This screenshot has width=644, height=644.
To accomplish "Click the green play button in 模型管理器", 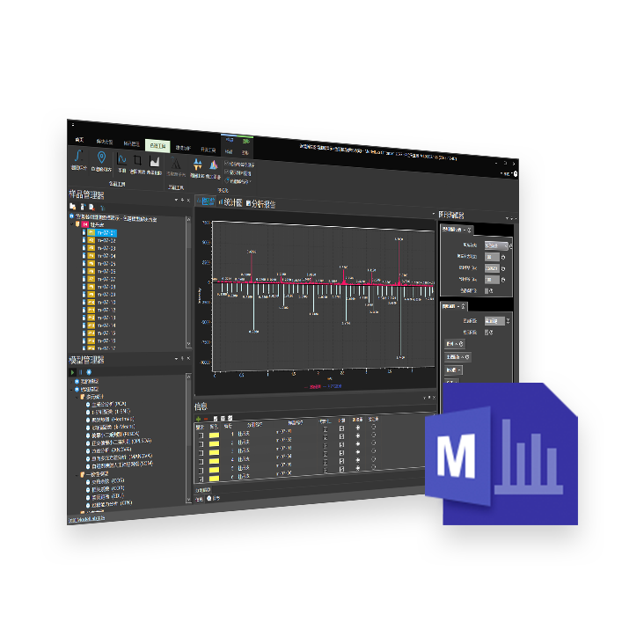I will 73,372.
